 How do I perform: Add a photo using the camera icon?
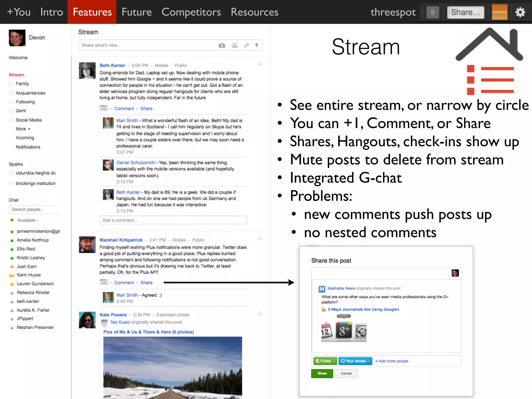tap(222, 45)
